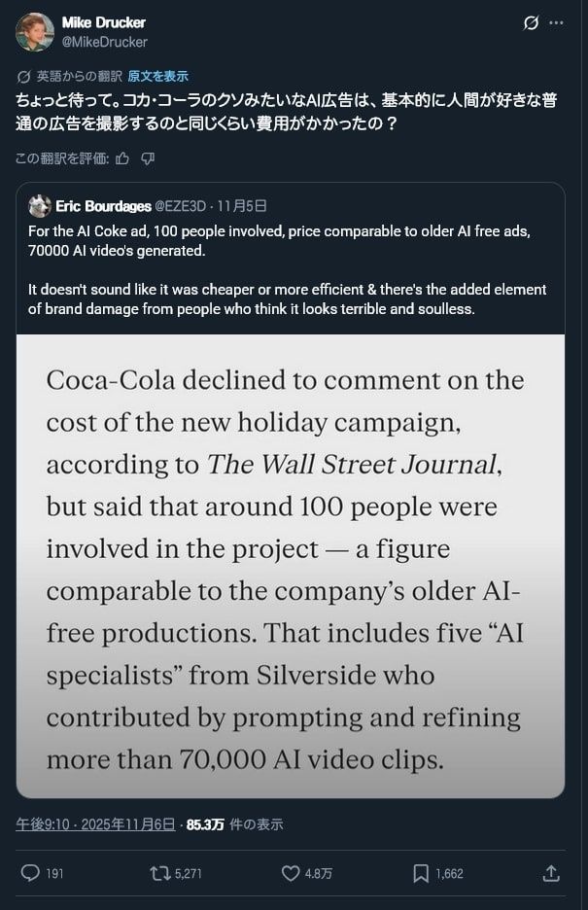Open the quoted article screenshot image
588x910 pixels.
(x=291, y=566)
